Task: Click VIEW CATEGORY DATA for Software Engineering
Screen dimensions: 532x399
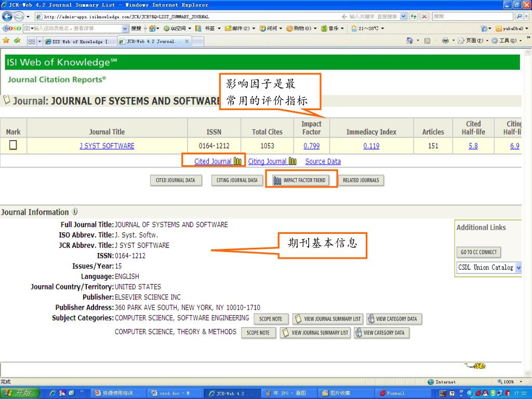Action: coord(394,319)
